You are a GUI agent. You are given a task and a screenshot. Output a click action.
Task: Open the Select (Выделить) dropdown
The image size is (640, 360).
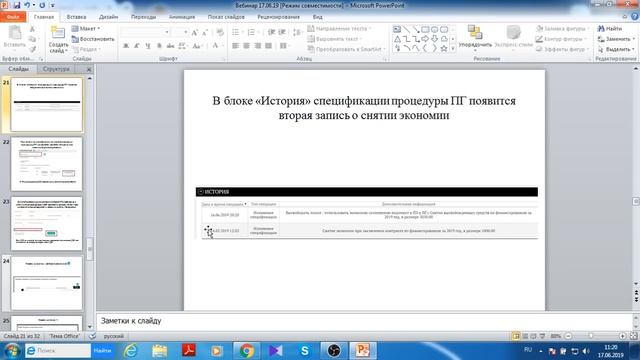click(616, 49)
